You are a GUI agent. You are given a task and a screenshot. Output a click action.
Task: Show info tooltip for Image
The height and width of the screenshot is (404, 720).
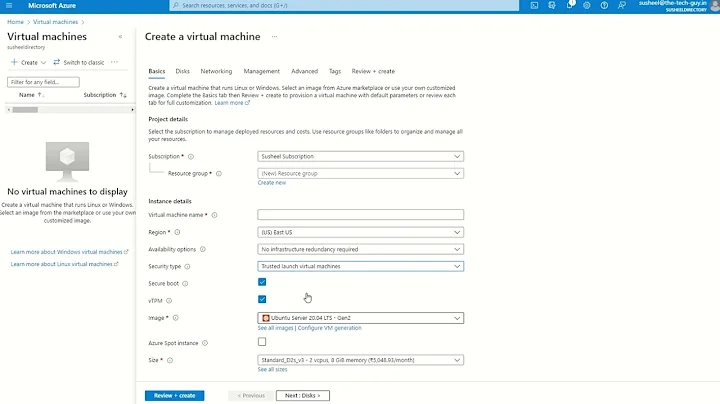point(175,318)
